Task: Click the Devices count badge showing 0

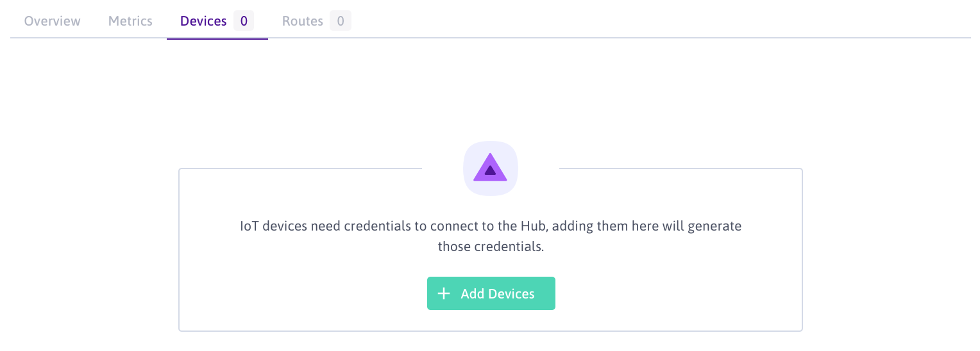Action: (244, 21)
